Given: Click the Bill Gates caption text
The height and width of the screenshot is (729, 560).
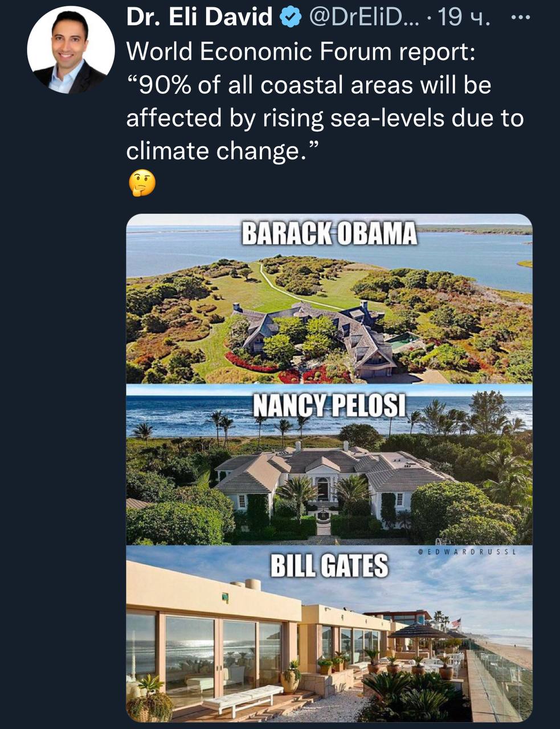Looking at the screenshot, I should [x=329, y=566].
